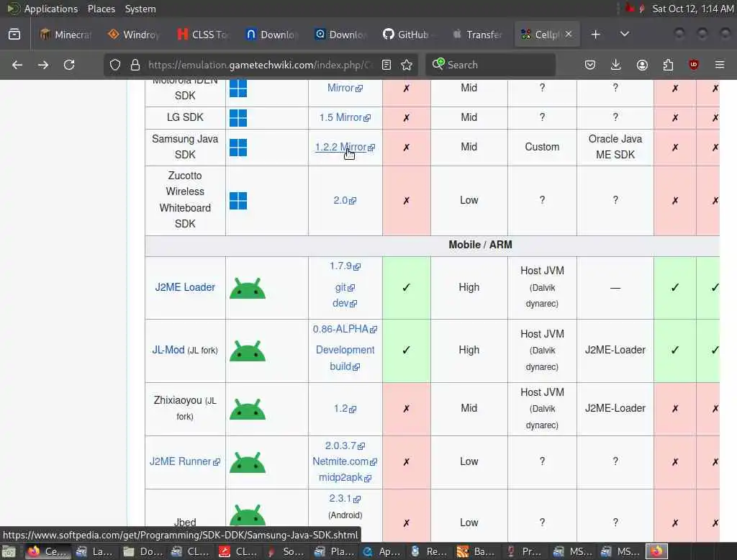Switch to the CLSS To tab
This screenshot has height=560, width=737.
pos(202,35)
